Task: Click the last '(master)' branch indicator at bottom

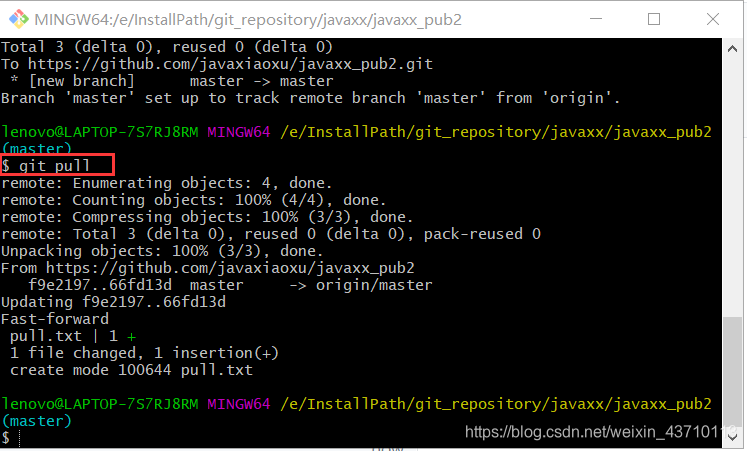Action: point(37,421)
